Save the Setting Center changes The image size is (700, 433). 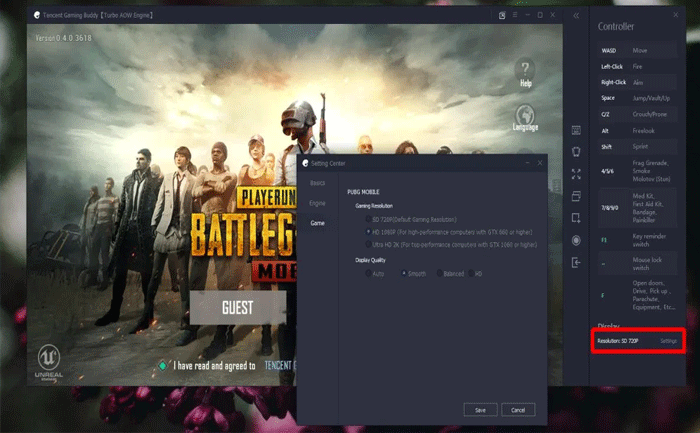click(x=480, y=410)
